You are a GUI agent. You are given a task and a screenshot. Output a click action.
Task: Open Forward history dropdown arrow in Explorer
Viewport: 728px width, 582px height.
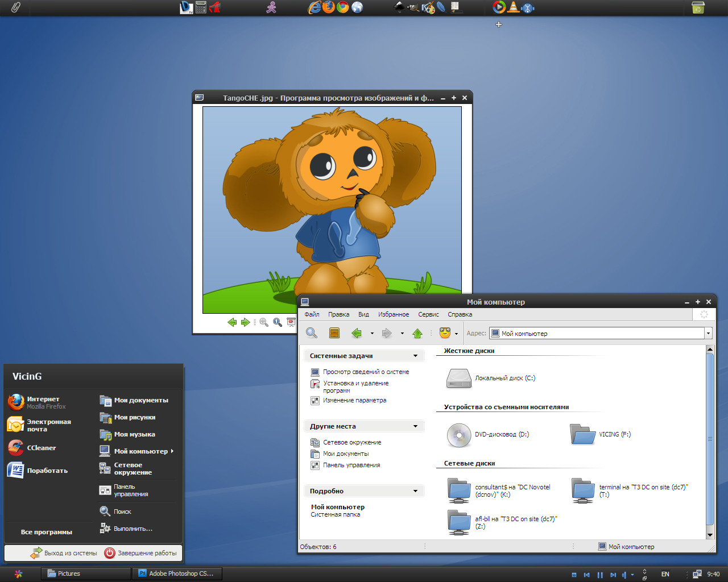(x=402, y=334)
